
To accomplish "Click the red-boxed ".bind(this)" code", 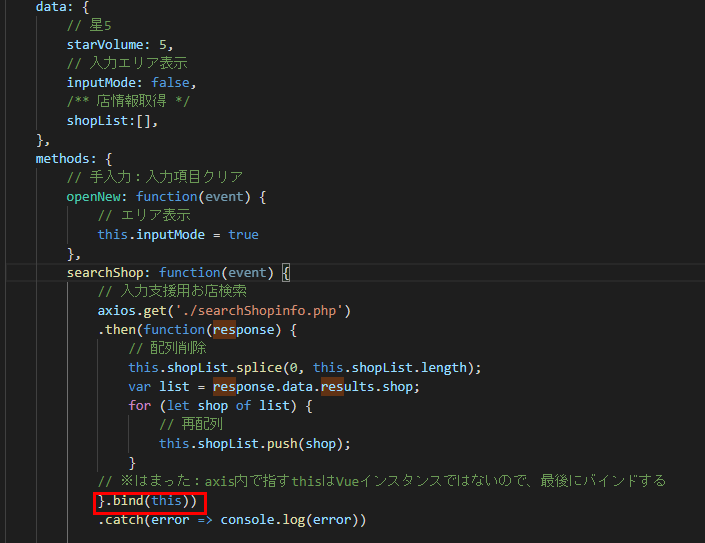I will pyautogui.click(x=146, y=500).
